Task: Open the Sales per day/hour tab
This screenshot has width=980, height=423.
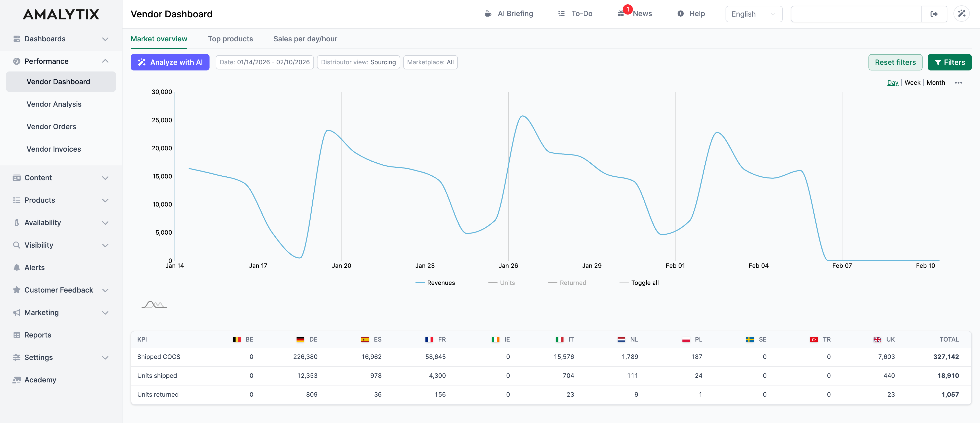Action: point(305,39)
